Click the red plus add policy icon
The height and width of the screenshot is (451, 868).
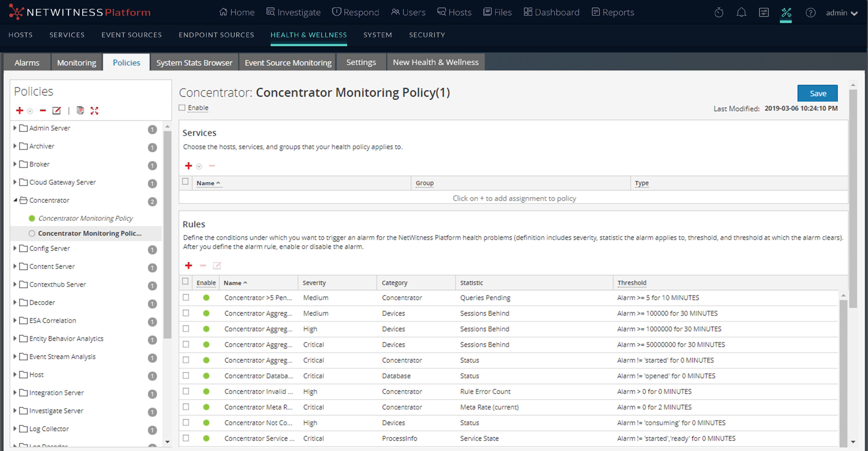(x=19, y=110)
